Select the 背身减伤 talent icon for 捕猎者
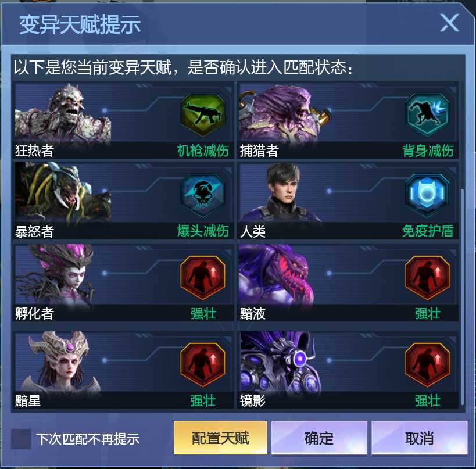Image resolution: width=476 pixels, height=469 pixels. [427, 114]
